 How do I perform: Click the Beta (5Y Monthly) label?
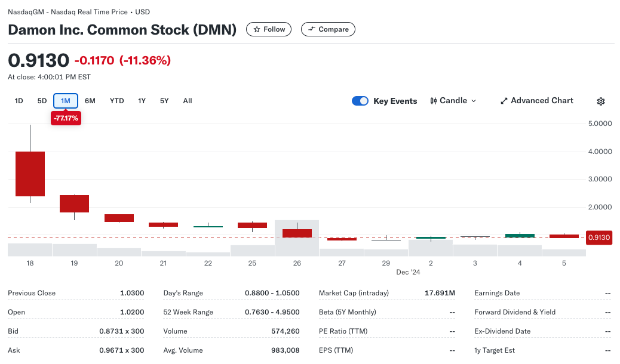(x=348, y=312)
